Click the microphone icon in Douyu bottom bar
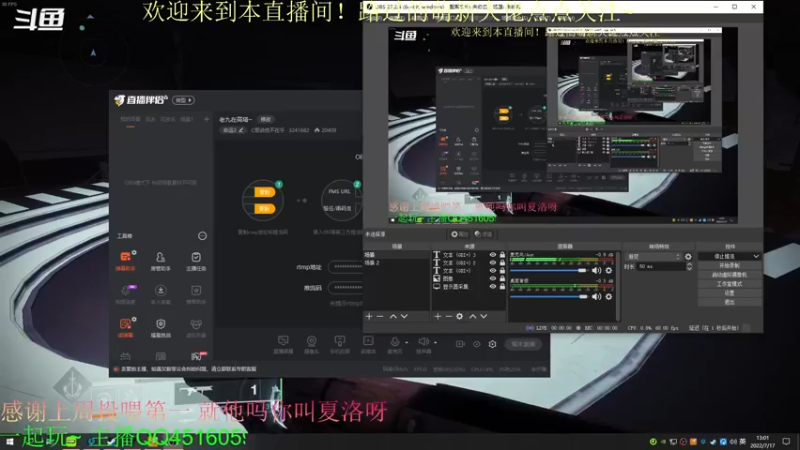 pos(394,341)
